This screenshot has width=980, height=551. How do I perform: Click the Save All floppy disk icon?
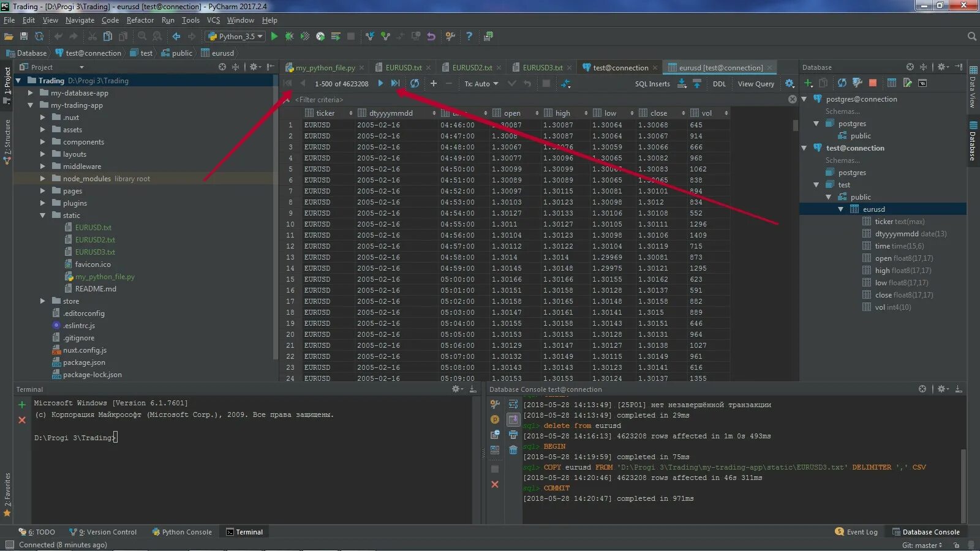tap(23, 36)
